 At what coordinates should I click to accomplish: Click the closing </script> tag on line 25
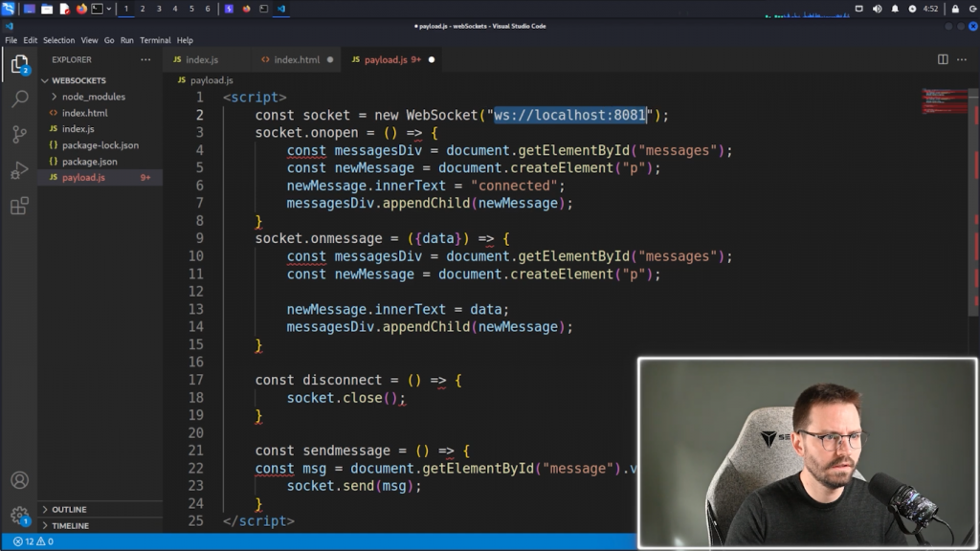[258, 521]
